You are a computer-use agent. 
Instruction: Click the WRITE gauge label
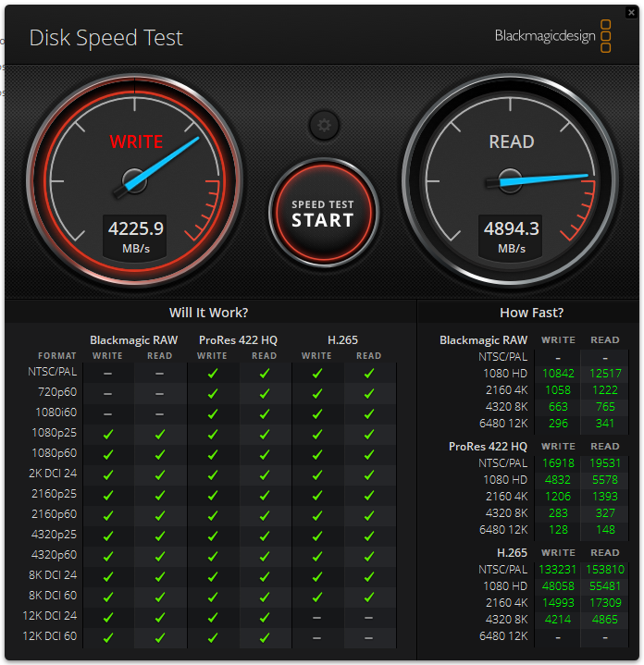coord(136,142)
